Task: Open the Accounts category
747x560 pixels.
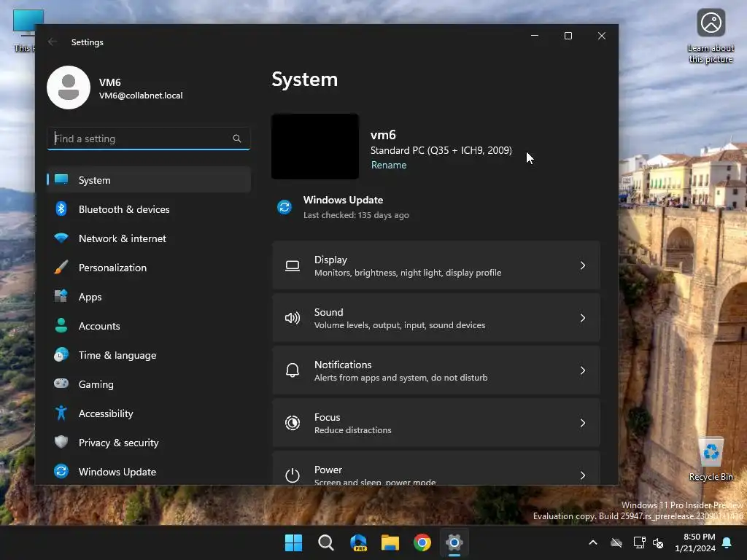Action: pos(149,326)
